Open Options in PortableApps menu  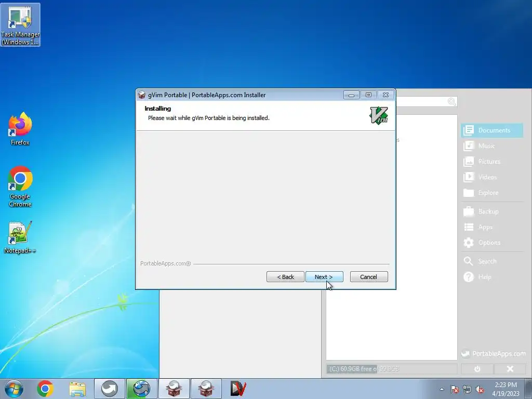[491, 243]
